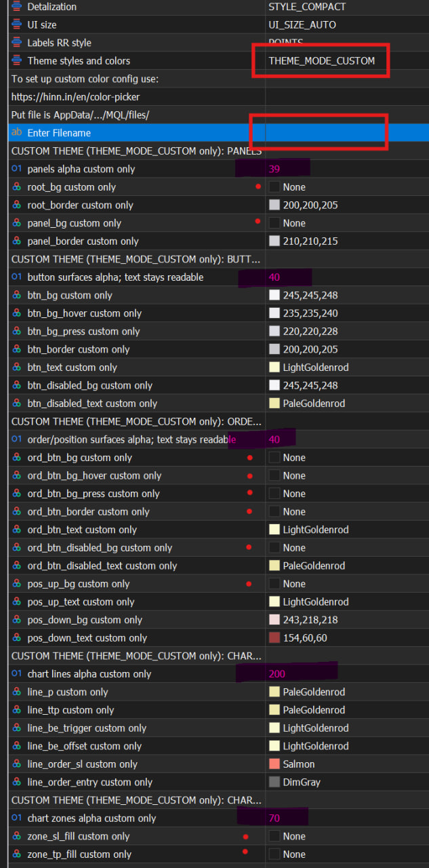Click the panels alpha value 39
This screenshot has height=868, width=429.
tap(274, 169)
